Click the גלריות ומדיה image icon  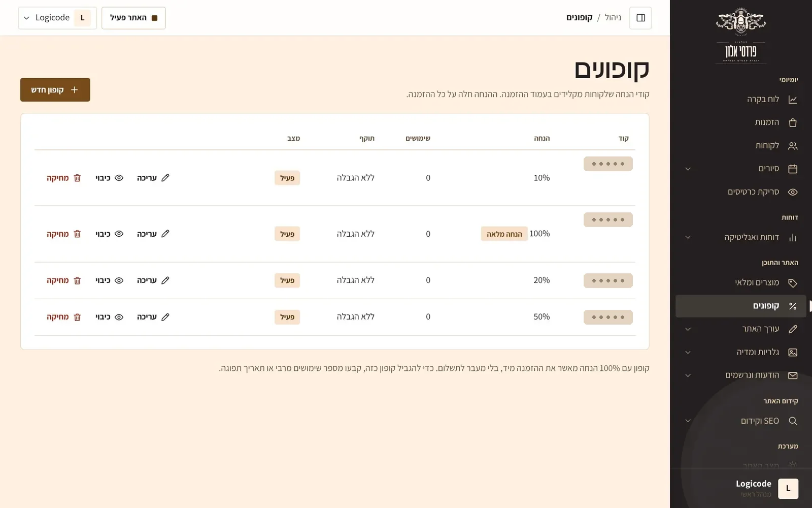(793, 352)
